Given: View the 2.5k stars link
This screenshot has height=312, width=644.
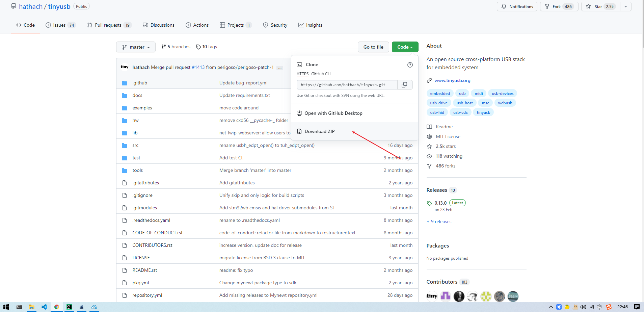Looking at the screenshot, I should pos(441,147).
